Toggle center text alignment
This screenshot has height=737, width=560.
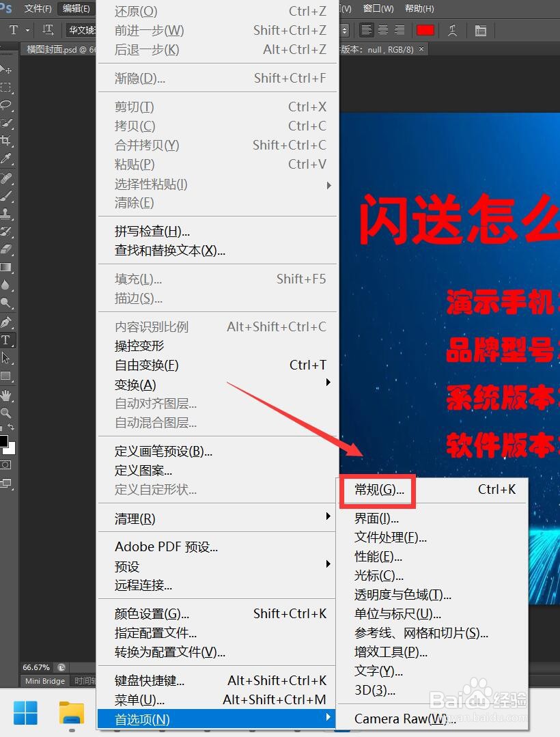point(382,30)
